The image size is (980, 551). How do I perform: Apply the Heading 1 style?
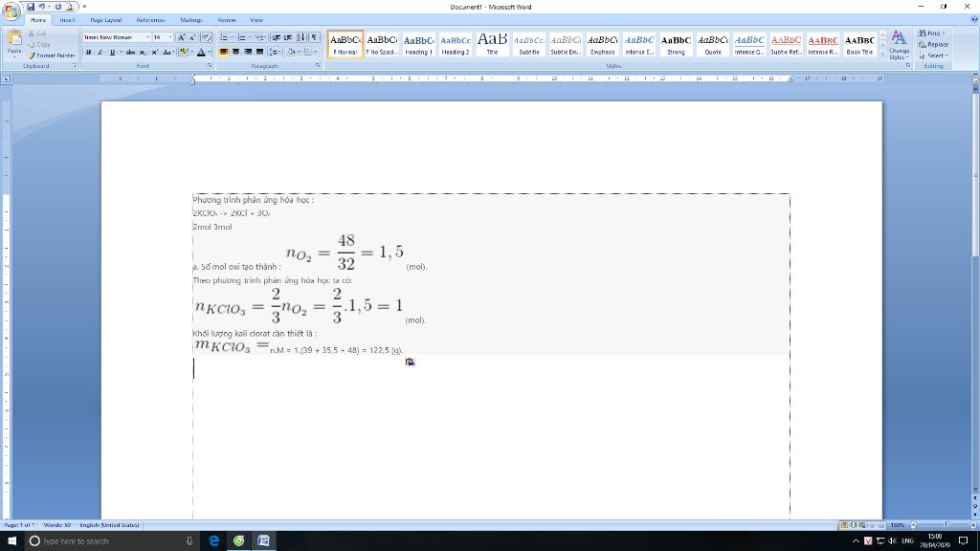(419, 44)
